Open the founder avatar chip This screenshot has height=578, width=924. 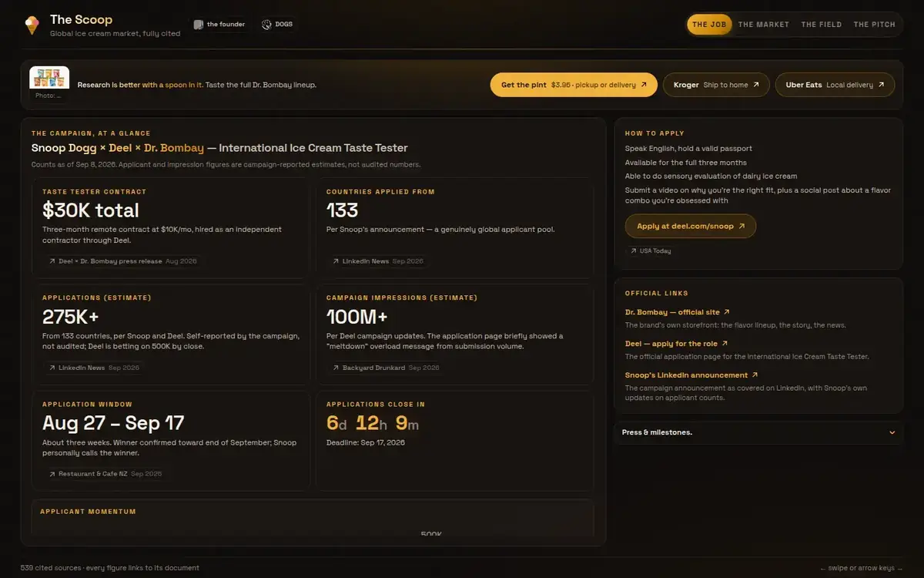click(x=219, y=25)
